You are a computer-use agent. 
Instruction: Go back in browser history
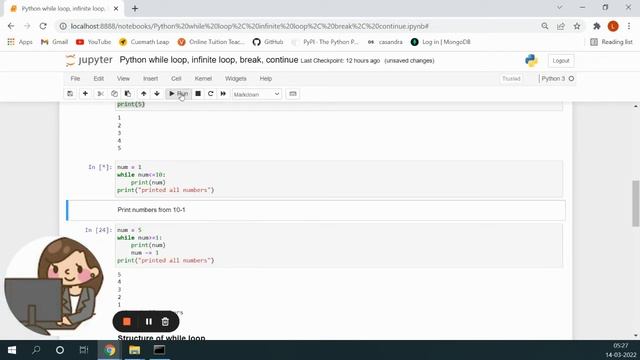(11, 26)
